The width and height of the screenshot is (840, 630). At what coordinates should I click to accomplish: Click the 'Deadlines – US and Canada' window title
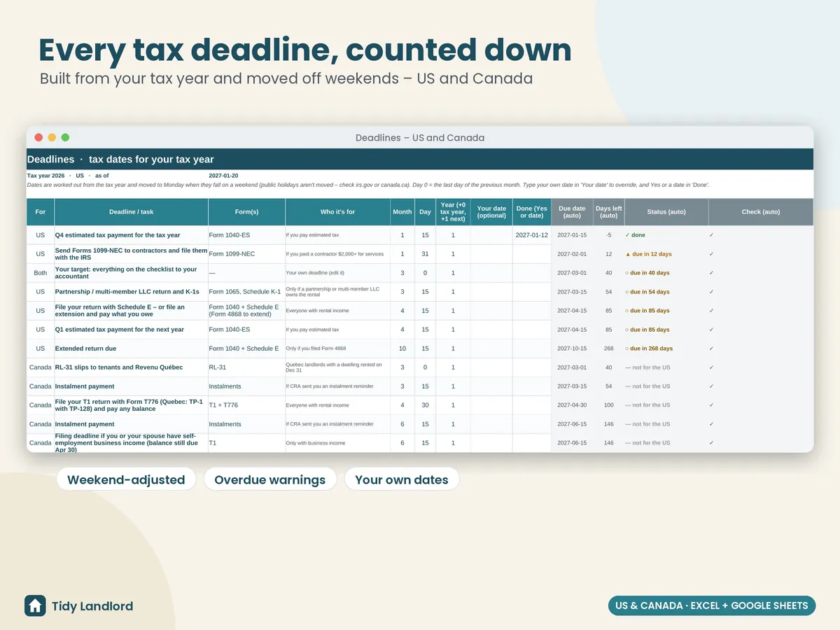tap(420, 138)
